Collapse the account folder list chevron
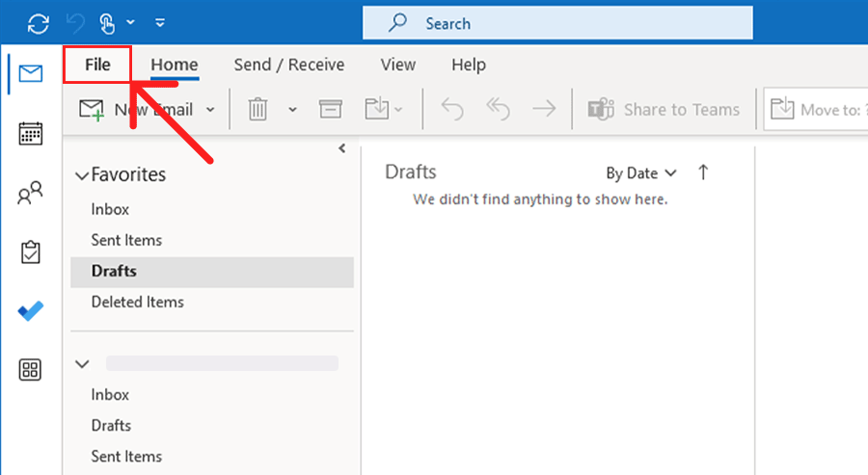868x475 pixels. click(82, 364)
